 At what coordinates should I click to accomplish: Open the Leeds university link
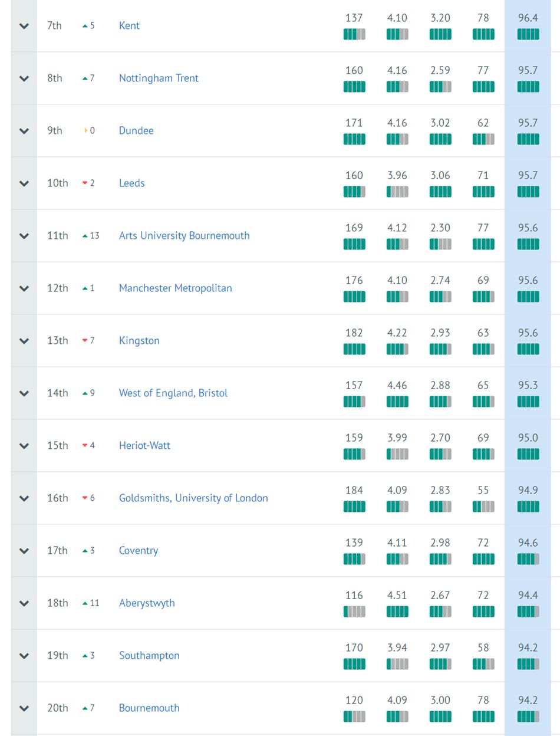131,183
